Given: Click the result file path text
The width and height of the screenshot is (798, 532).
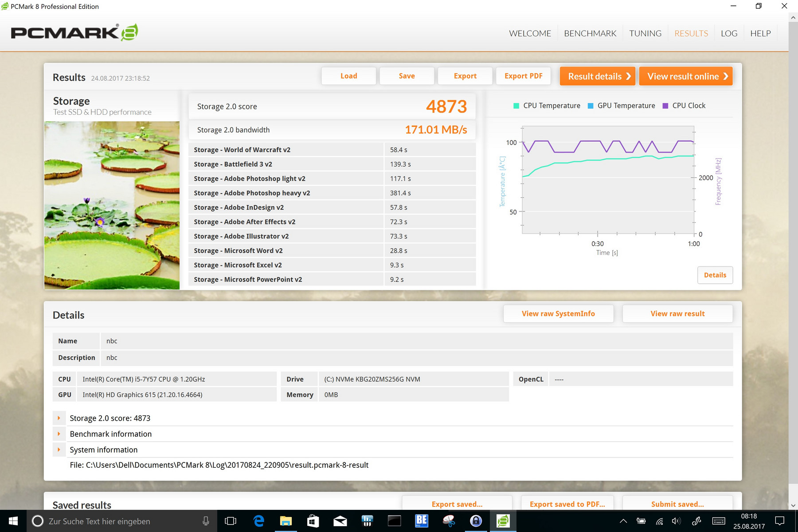Looking at the screenshot, I should pos(219,465).
